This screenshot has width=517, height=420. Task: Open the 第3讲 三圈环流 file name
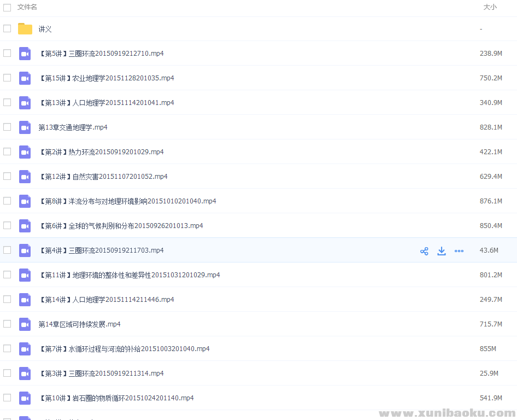(102, 374)
